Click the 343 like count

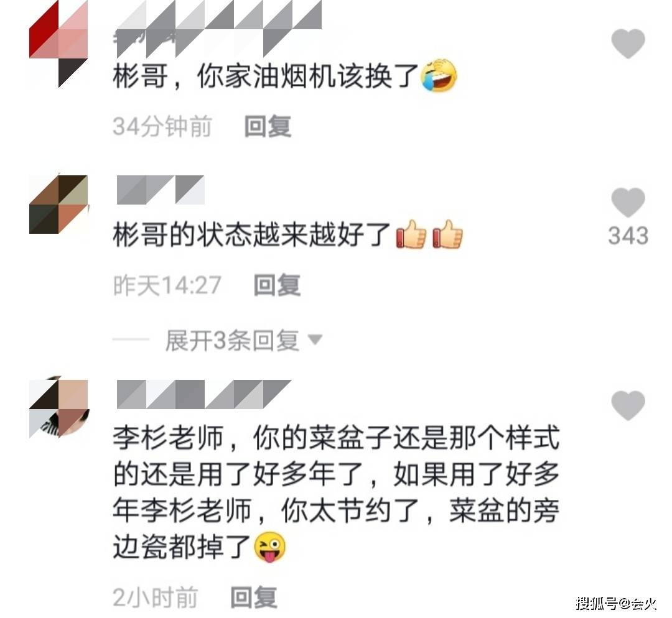tap(628, 236)
